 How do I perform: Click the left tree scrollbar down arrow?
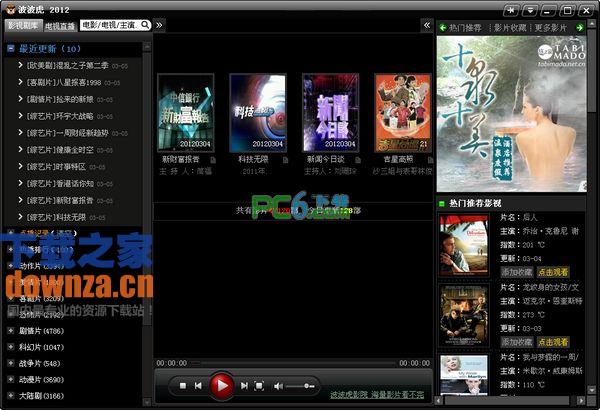pyautogui.click(x=147, y=402)
